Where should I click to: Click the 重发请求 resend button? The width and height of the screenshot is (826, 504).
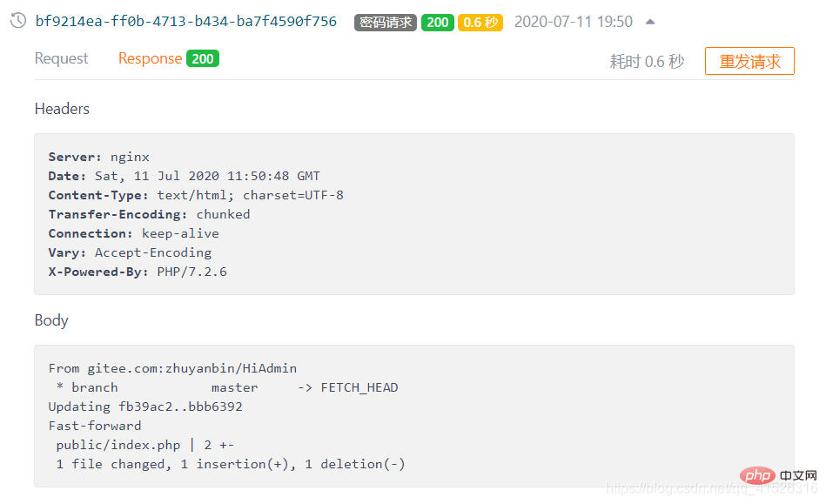pyautogui.click(x=749, y=61)
